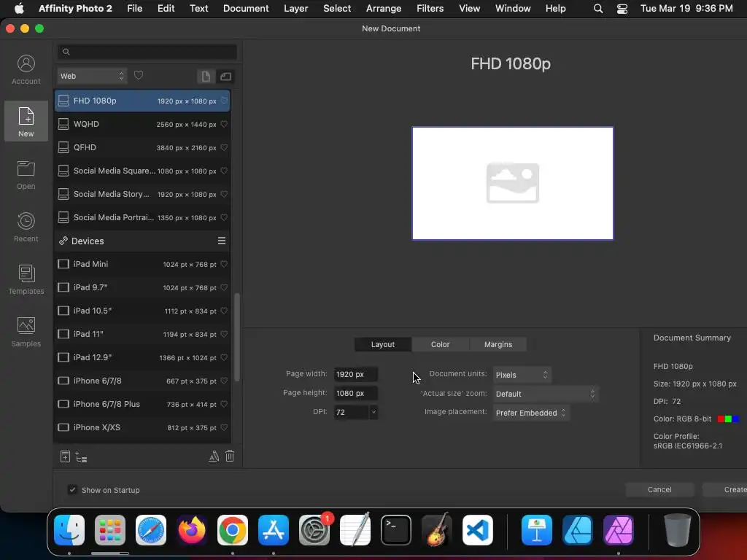Select landscape orientation page icon
The height and width of the screenshot is (560, 747).
click(x=225, y=76)
